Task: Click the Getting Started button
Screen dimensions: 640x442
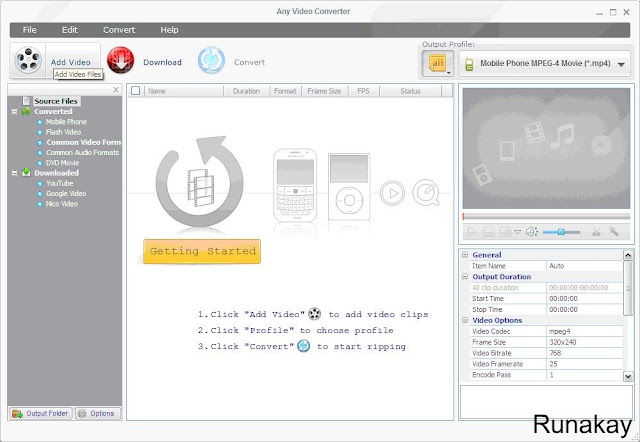Action: pyautogui.click(x=202, y=251)
